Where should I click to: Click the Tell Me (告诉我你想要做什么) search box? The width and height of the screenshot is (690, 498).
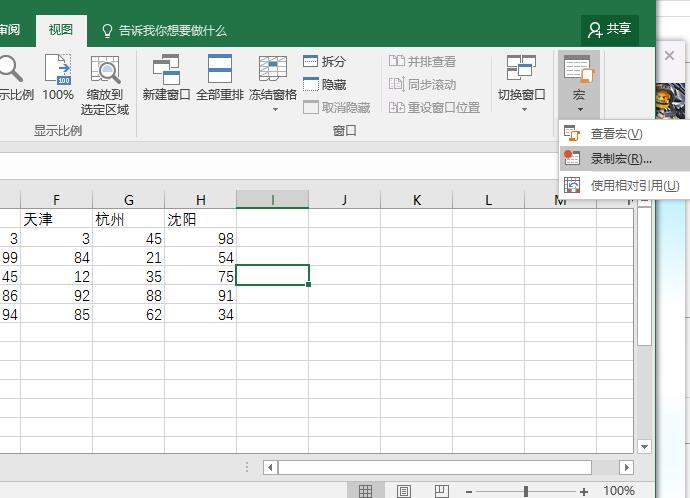tap(164, 30)
